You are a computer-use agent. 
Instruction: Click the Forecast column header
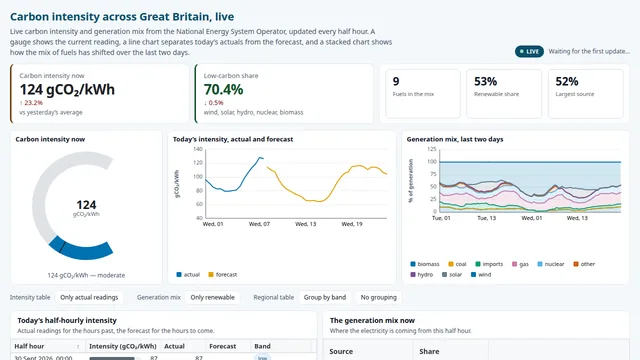(228, 346)
